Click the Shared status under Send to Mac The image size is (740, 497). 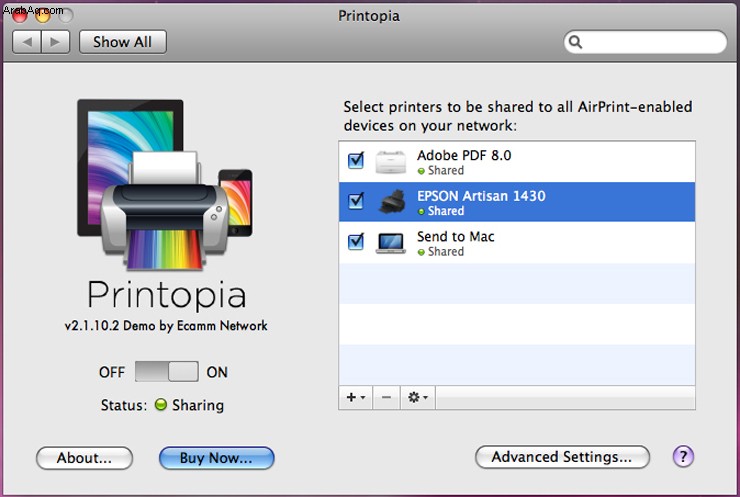[x=441, y=252]
